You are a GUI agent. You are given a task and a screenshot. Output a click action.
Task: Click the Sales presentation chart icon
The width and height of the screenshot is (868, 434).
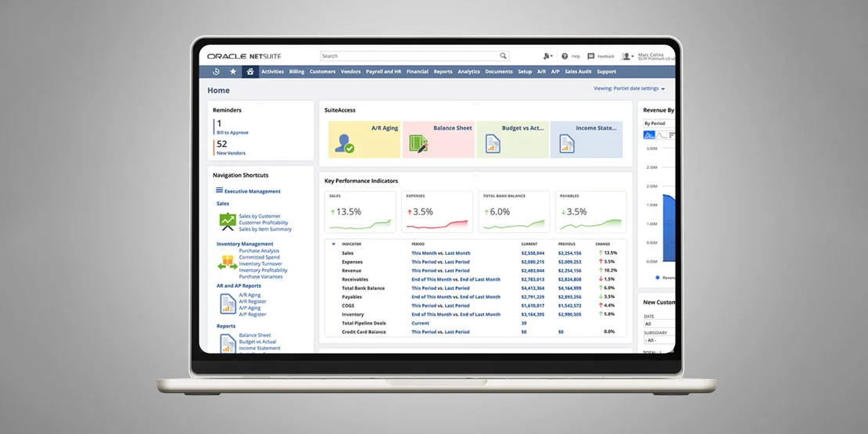coord(228,222)
